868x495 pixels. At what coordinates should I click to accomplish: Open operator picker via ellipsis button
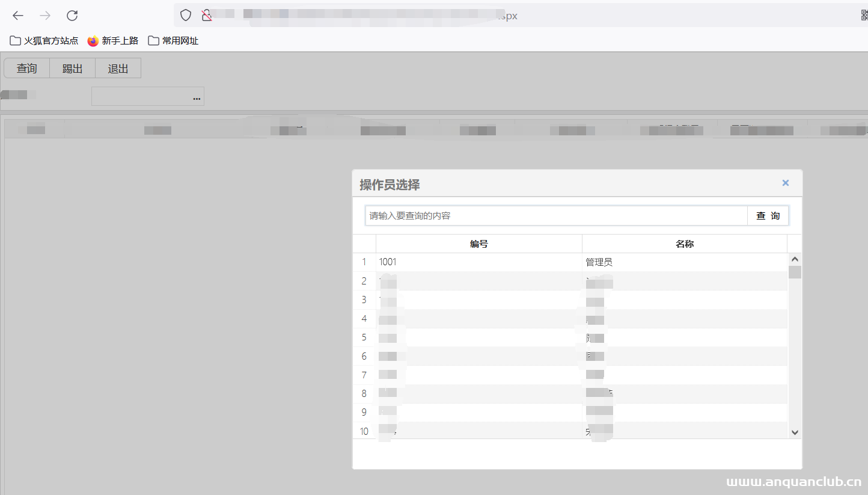pos(197,97)
